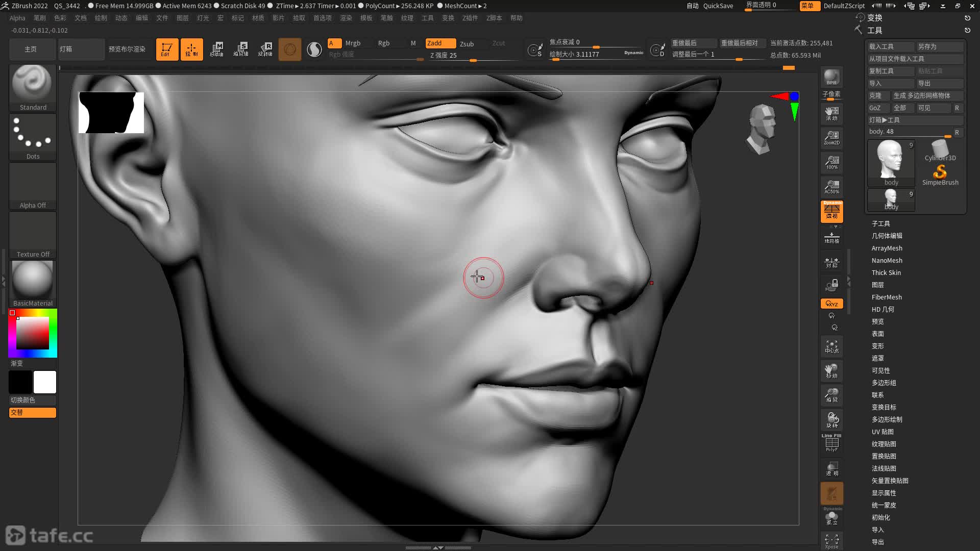980x551 pixels.
Task: Click the QuickSave button
Action: (718, 6)
